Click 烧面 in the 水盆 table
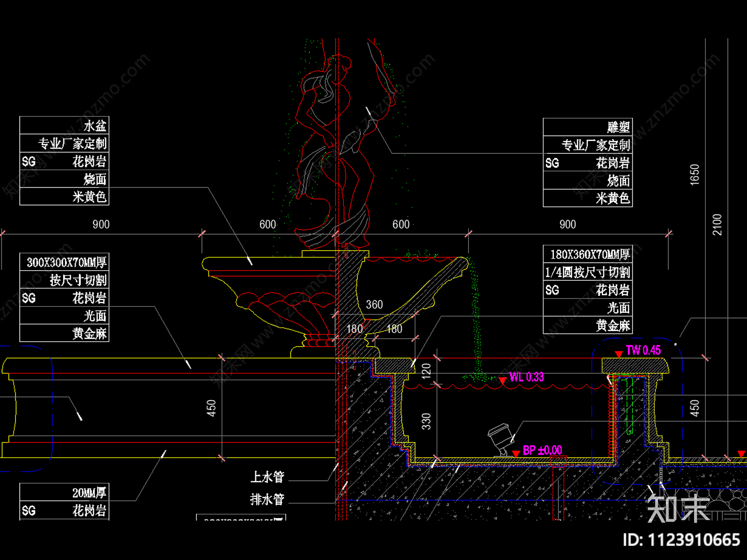This screenshot has width=747, height=560. [x=95, y=179]
